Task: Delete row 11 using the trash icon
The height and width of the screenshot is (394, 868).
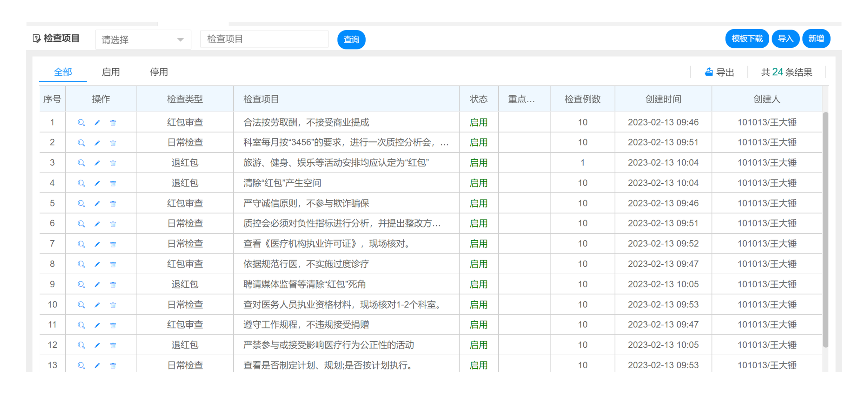Action: tap(113, 325)
